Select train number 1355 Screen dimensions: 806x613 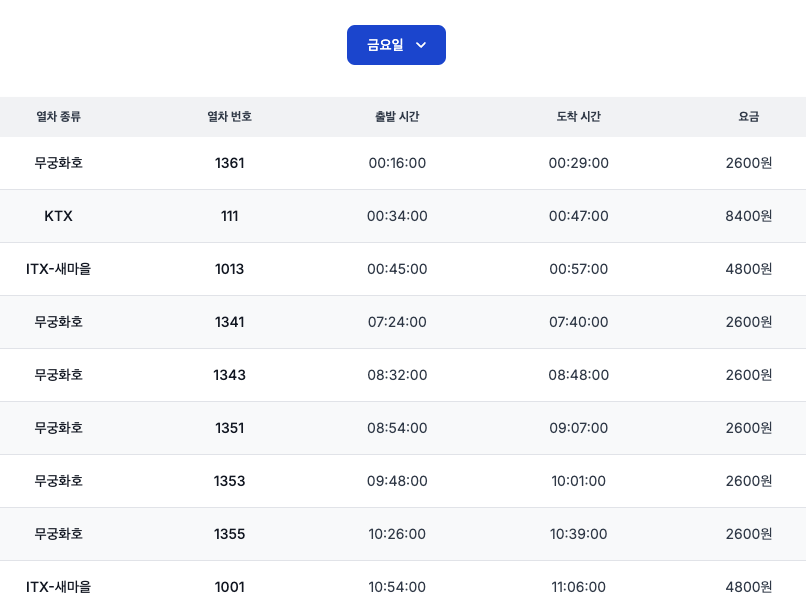pos(230,533)
